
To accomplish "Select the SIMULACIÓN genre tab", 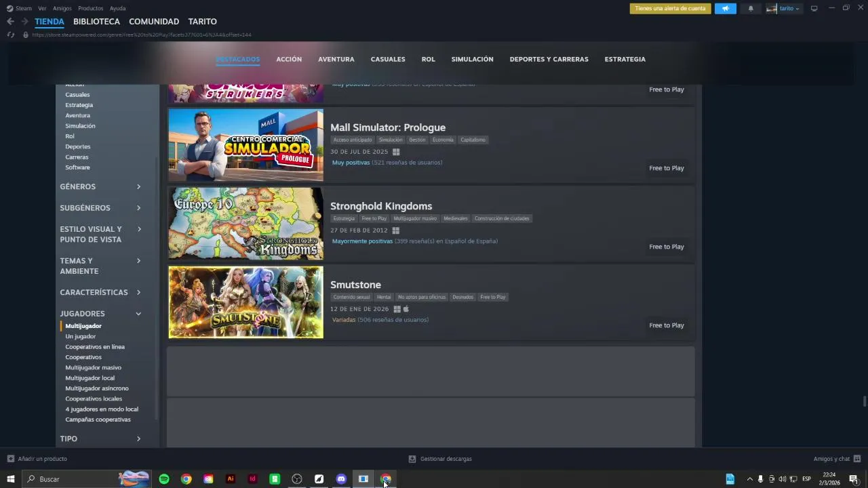I will click(x=472, y=59).
